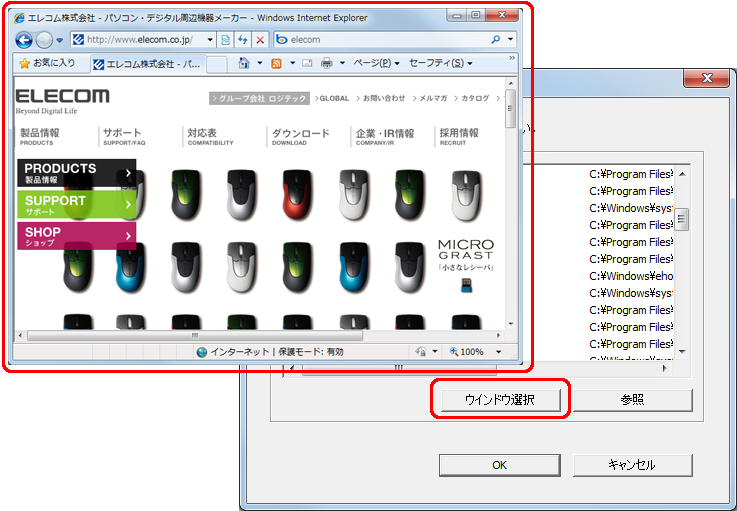Click the Back arrow in Internet Explorer

[24, 40]
